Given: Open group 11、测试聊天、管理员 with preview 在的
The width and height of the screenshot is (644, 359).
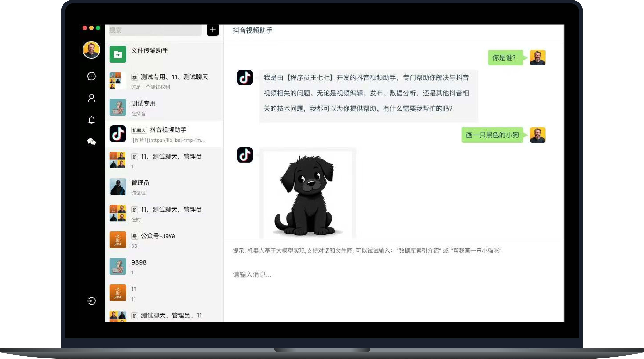Looking at the screenshot, I should (164, 213).
